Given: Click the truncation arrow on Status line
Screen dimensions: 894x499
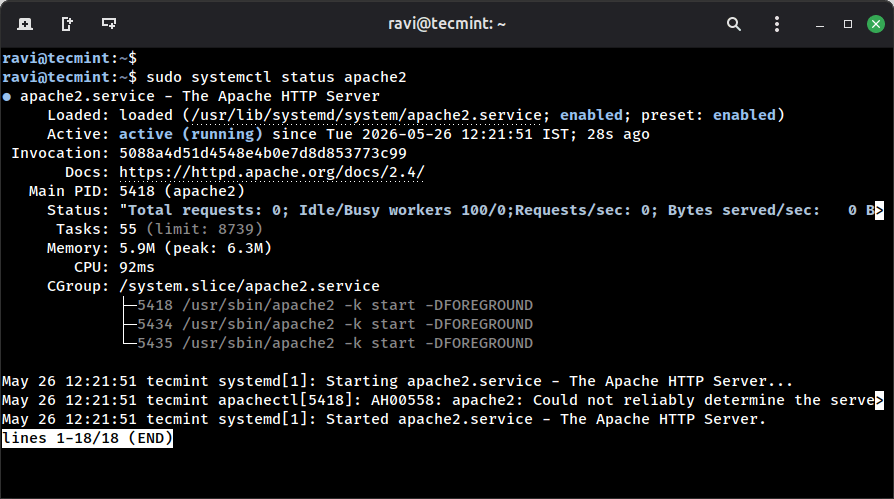Looking at the screenshot, I should pos(879,210).
